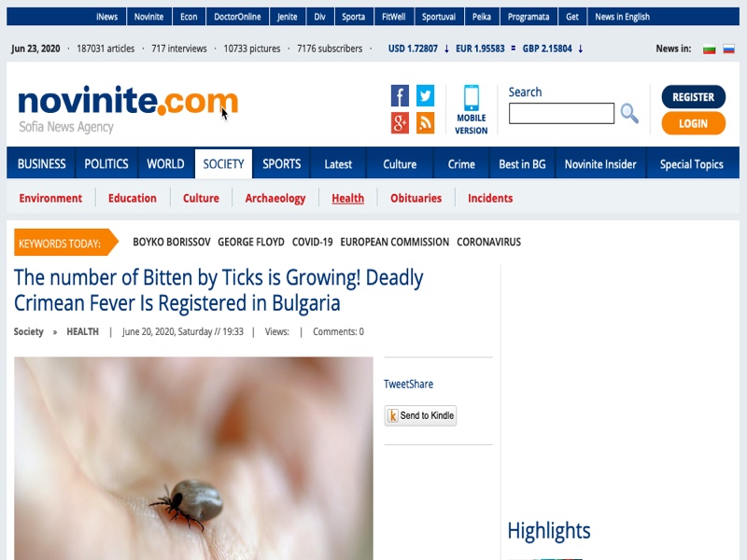Open the orange RSS feed icon
The width and height of the screenshot is (747, 560).
click(425, 123)
